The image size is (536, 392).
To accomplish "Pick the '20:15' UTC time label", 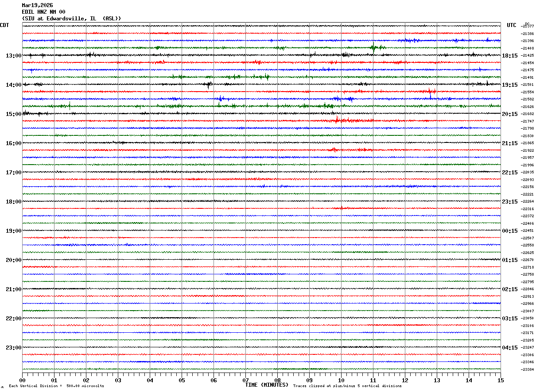I will pyautogui.click(x=510, y=114).
